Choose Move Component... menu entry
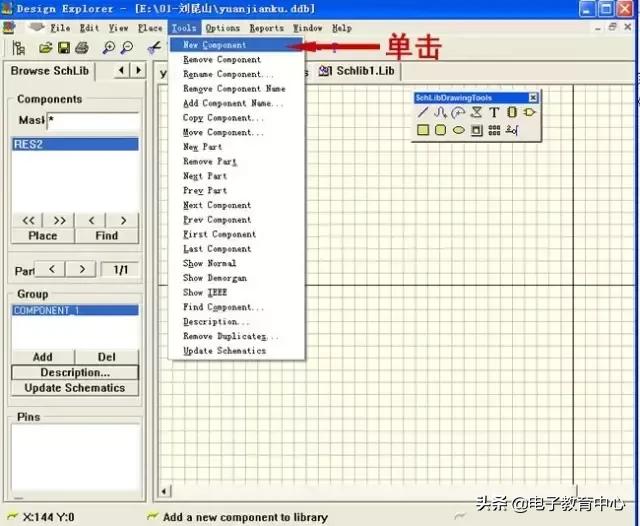The width and height of the screenshot is (640, 526). click(x=236, y=133)
